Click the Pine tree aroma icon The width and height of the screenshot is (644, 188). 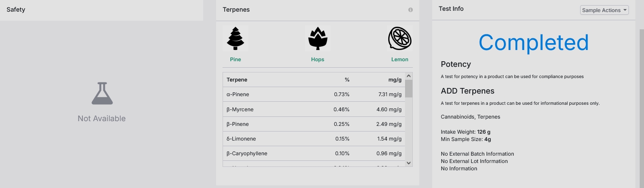[x=236, y=38]
